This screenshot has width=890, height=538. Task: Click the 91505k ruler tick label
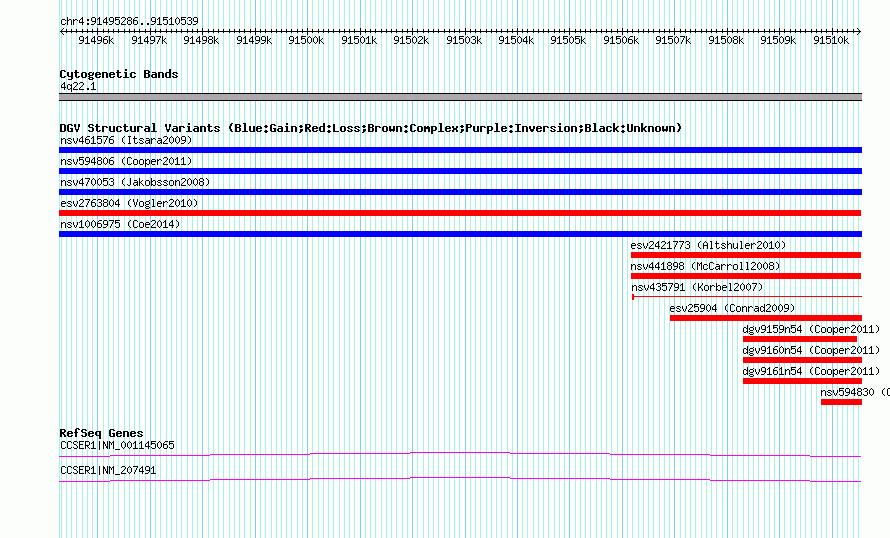568,40
